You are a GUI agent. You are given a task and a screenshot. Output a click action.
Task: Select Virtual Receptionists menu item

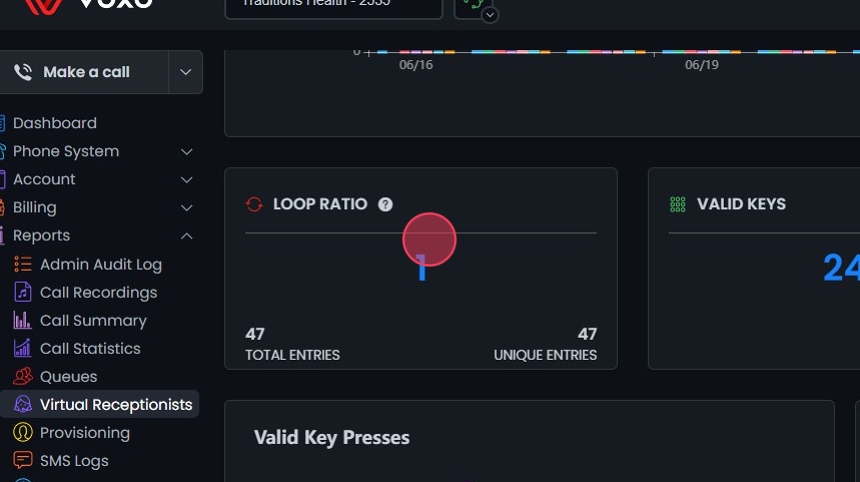pyautogui.click(x=115, y=404)
